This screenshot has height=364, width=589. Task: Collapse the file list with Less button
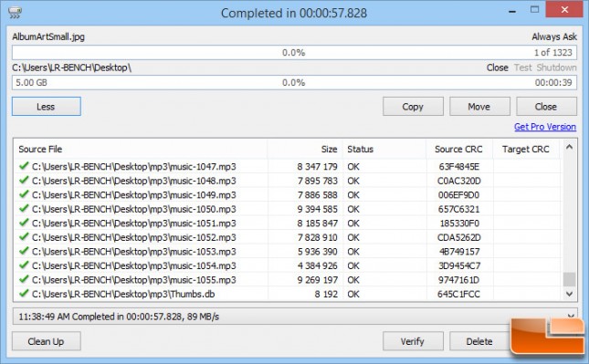click(x=47, y=107)
